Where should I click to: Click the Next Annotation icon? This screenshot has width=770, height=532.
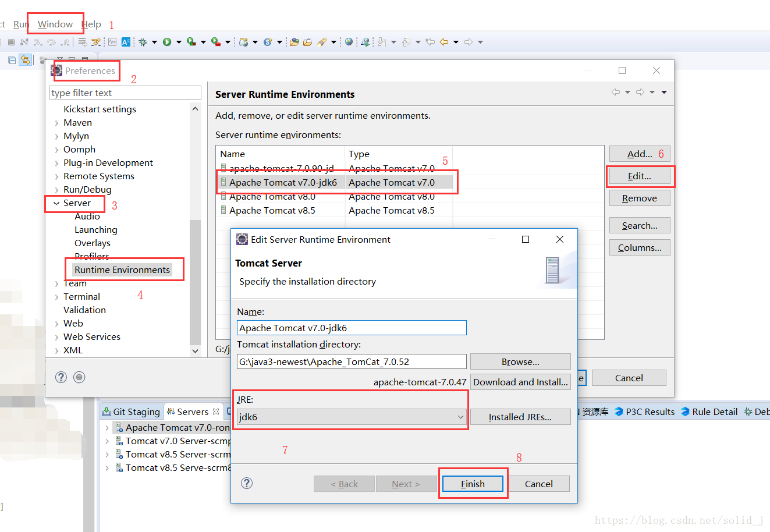click(382, 42)
